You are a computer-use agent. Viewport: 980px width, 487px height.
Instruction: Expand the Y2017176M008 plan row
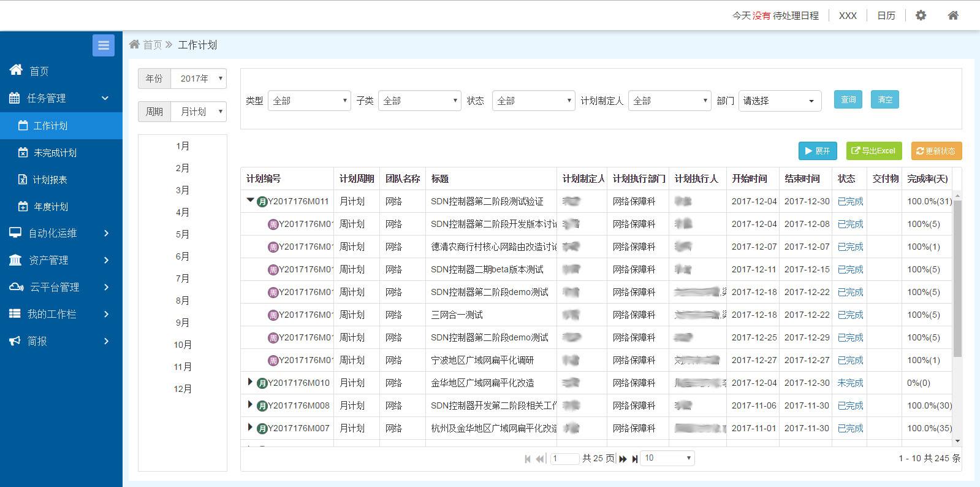tap(250, 404)
